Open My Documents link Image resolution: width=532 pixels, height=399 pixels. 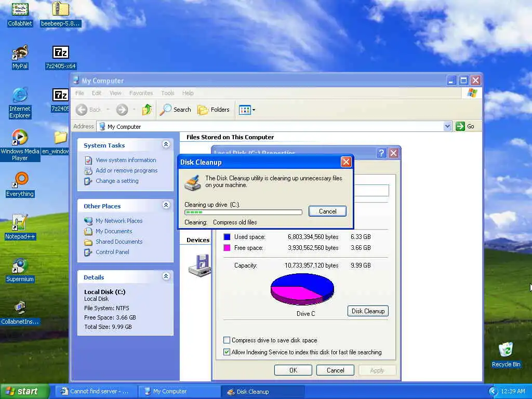tap(114, 231)
